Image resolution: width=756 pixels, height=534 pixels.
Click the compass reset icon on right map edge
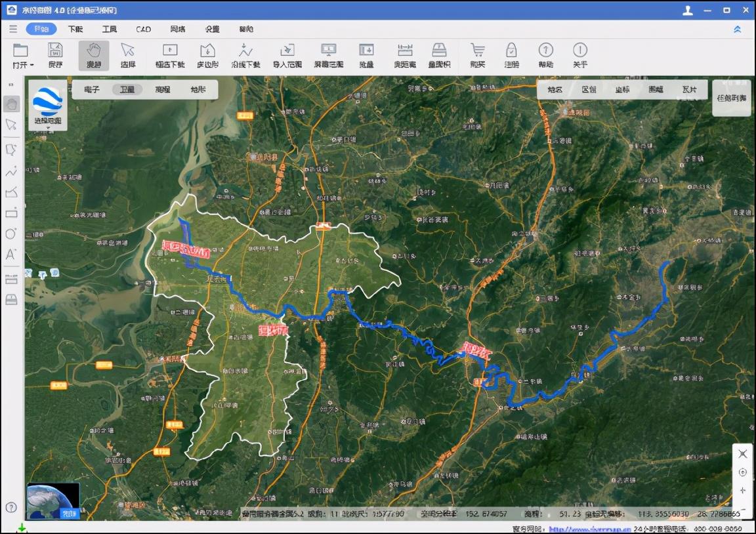click(x=742, y=472)
